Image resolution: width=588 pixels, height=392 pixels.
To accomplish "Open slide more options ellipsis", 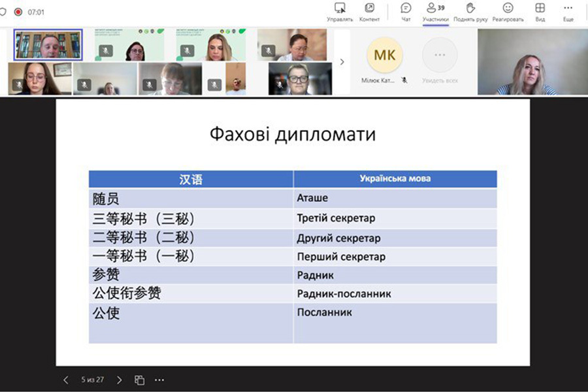I will pos(159,380).
